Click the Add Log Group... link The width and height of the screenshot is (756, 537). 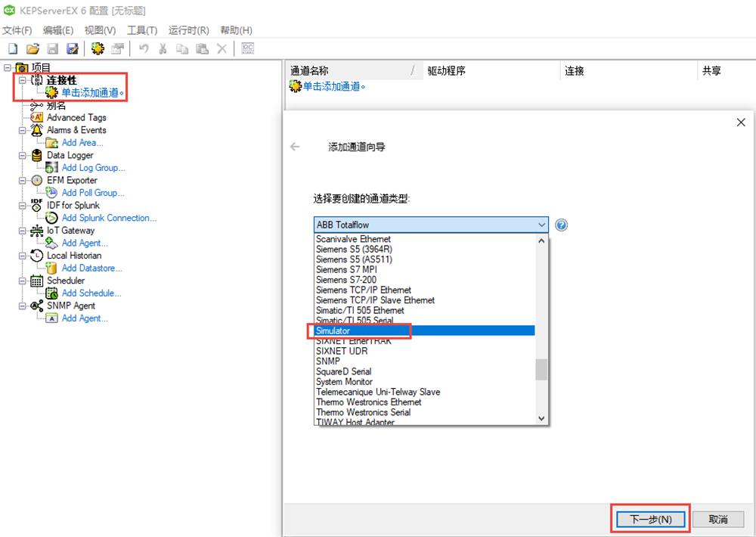click(94, 167)
